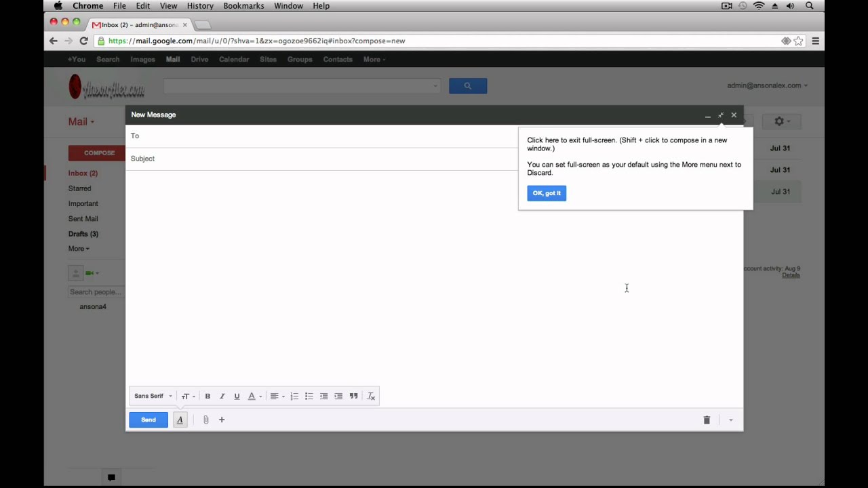Reload the page in Chrome
This screenshot has width=868, height=488.
tap(83, 41)
